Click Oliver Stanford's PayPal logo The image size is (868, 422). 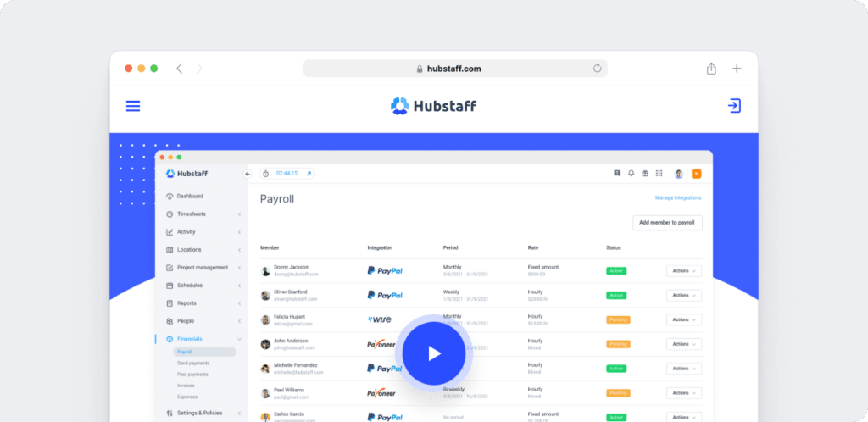(x=385, y=296)
